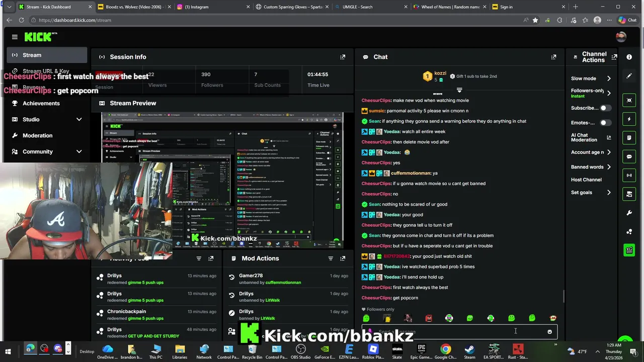The height and width of the screenshot is (362, 644).
Task: Open OBS Studio from the taskbar
Action: (x=301, y=351)
